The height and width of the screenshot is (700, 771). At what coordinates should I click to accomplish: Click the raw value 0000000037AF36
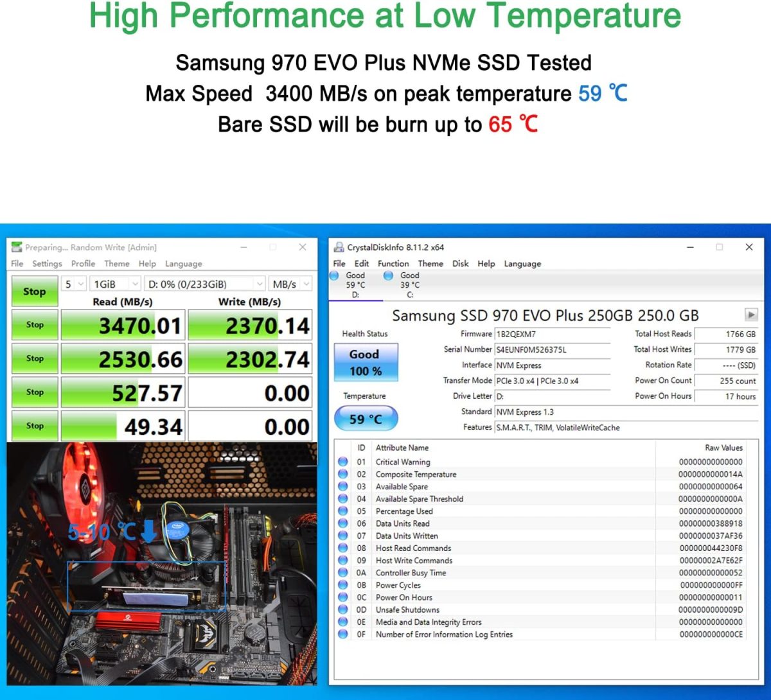click(x=711, y=536)
